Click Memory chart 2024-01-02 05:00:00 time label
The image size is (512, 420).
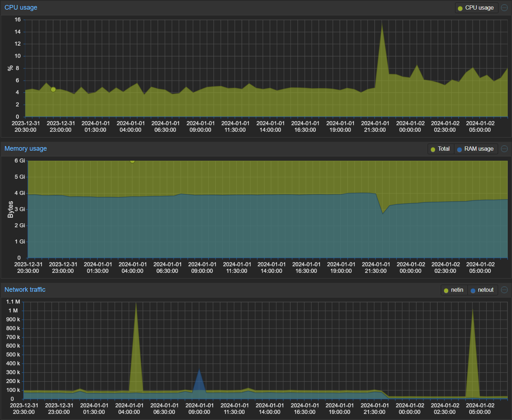pyautogui.click(x=480, y=268)
